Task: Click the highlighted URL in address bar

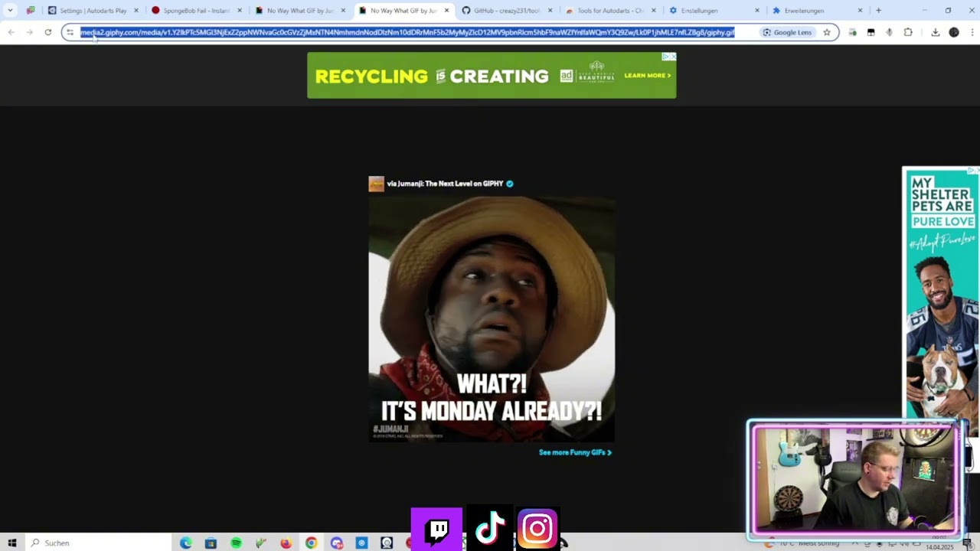Action: pos(407,32)
